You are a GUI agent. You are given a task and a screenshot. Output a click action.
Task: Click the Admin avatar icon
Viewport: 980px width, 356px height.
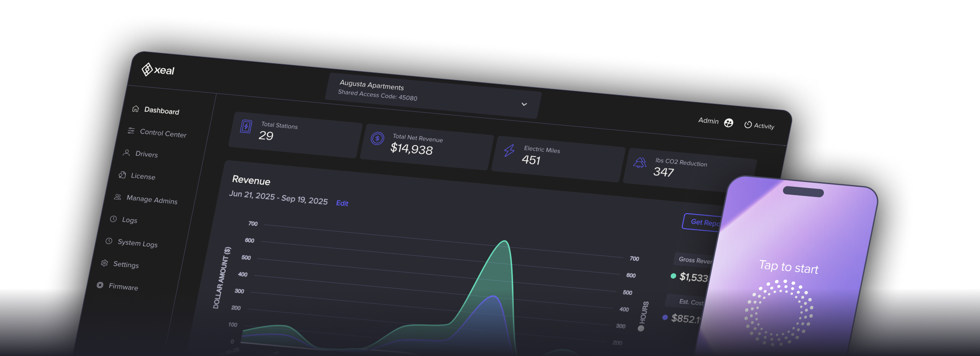(x=728, y=123)
